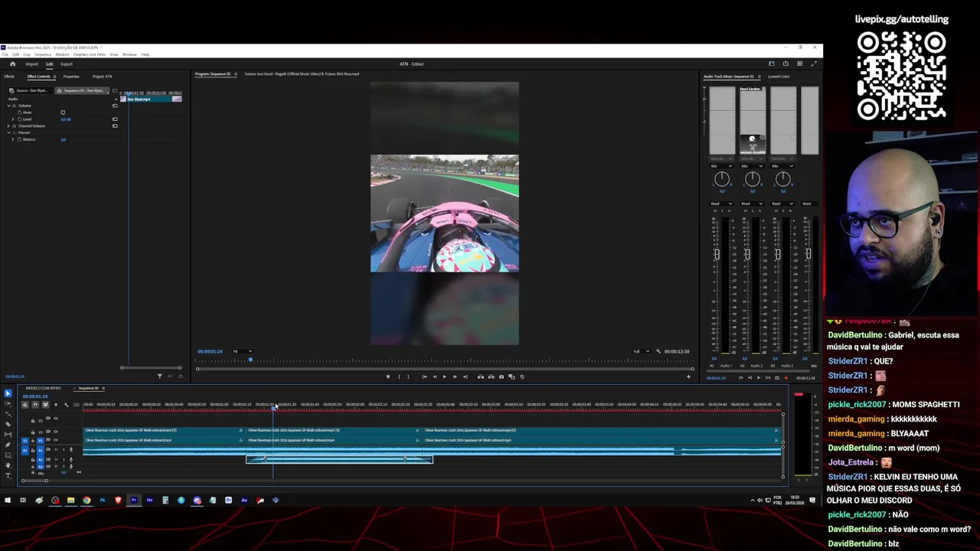Image resolution: width=980 pixels, height=551 pixels.
Task: Click Play in the program monitor
Action: coord(445,377)
